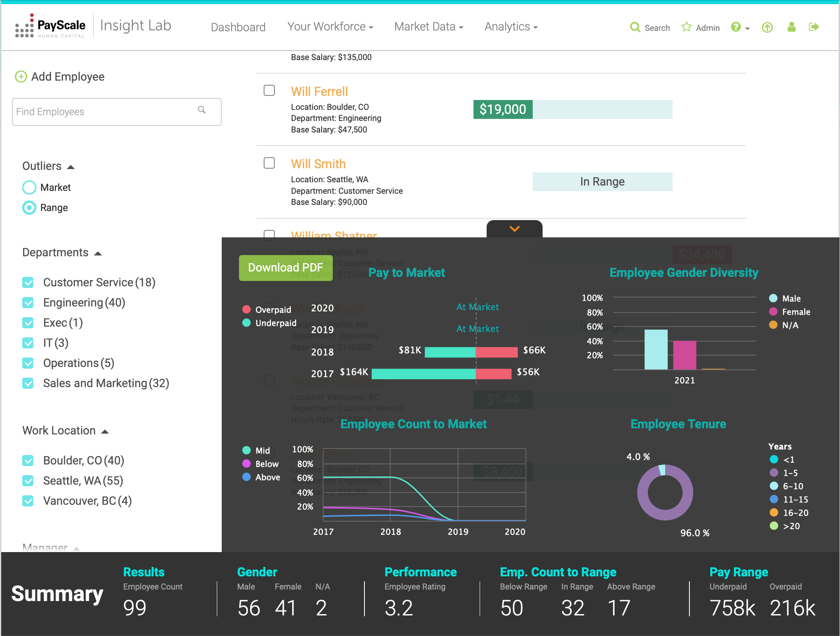Click the Admin star icon
The height and width of the screenshot is (636, 840).
[x=686, y=27]
